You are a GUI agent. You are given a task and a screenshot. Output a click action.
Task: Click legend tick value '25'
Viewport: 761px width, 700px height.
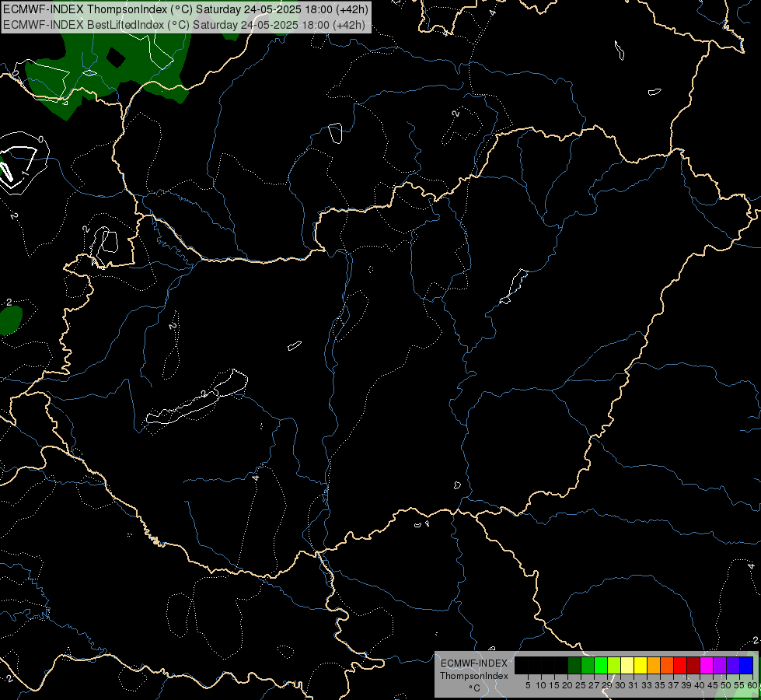(581, 685)
